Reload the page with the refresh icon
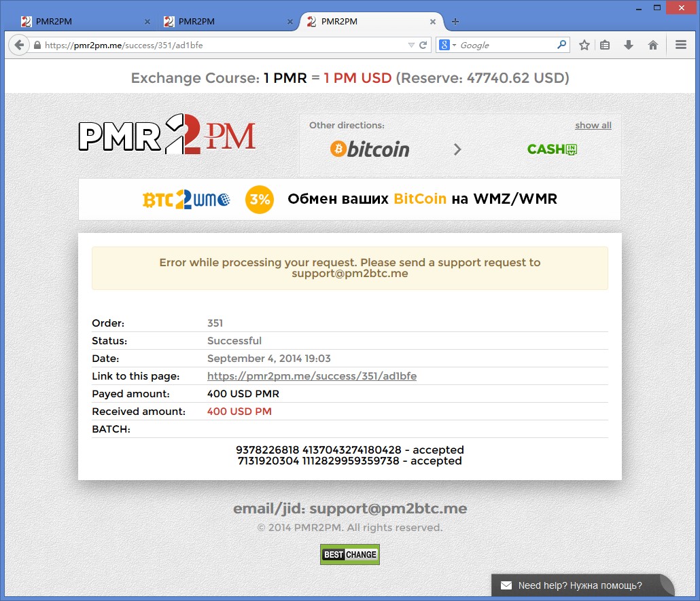700x601 pixels. [423, 45]
